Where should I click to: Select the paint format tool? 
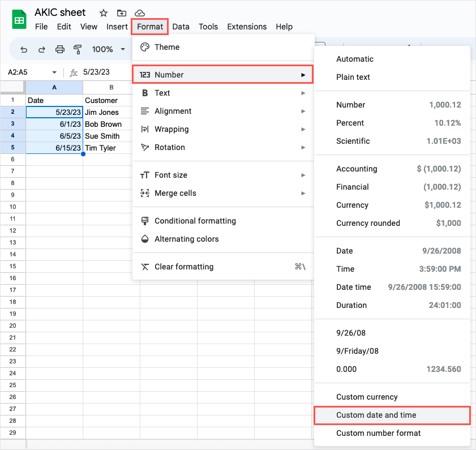(x=78, y=49)
